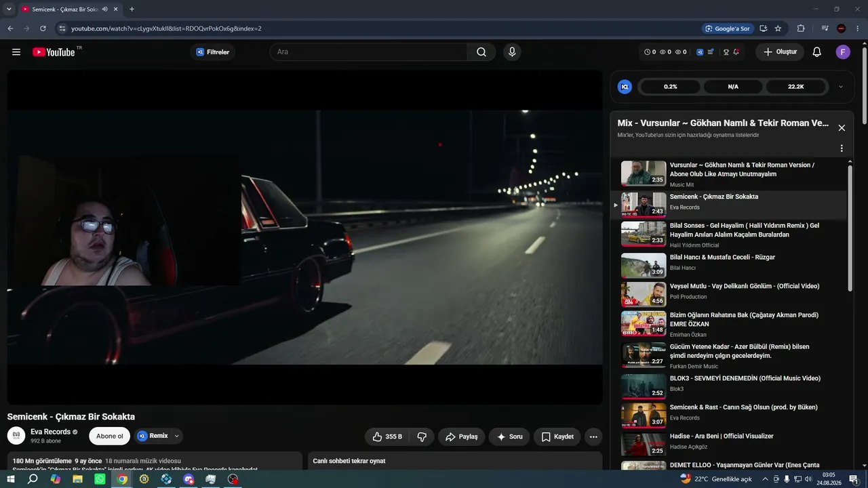This screenshot has width=868, height=488.
Task: Go back to the previous page
Action: [10, 28]
